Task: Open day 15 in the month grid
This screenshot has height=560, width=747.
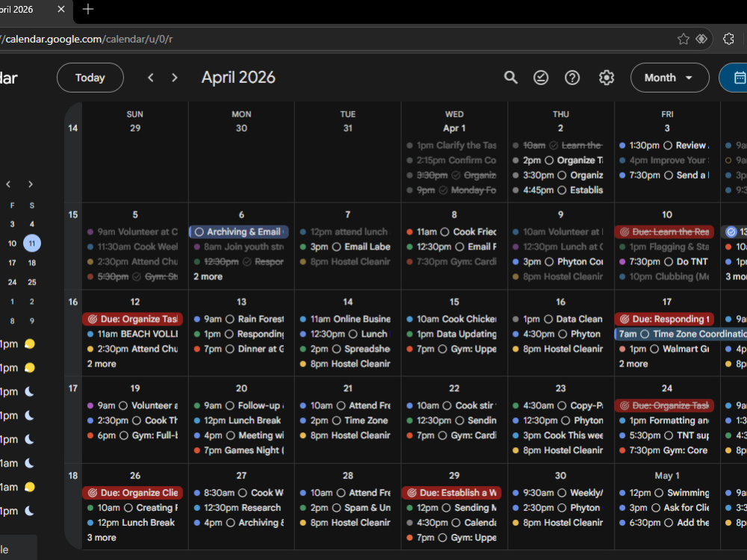Action: pos(454,302)
